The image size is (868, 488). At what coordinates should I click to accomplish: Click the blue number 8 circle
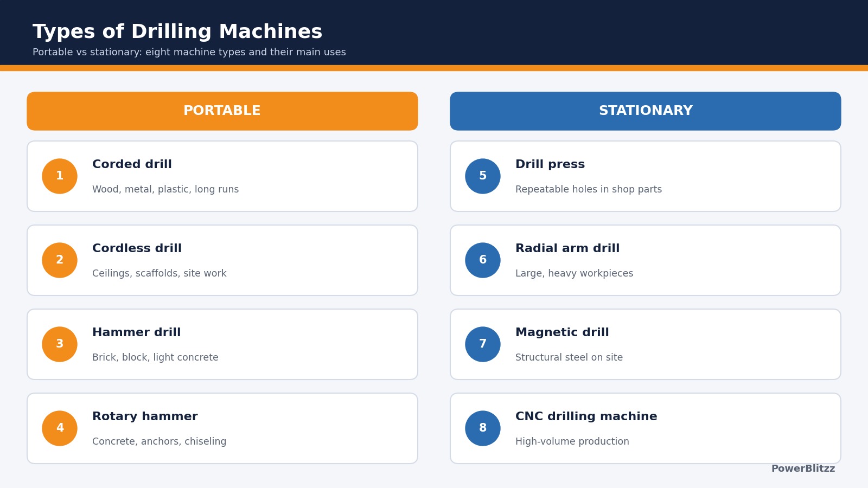pyautogui.click(x=483, y=428)
